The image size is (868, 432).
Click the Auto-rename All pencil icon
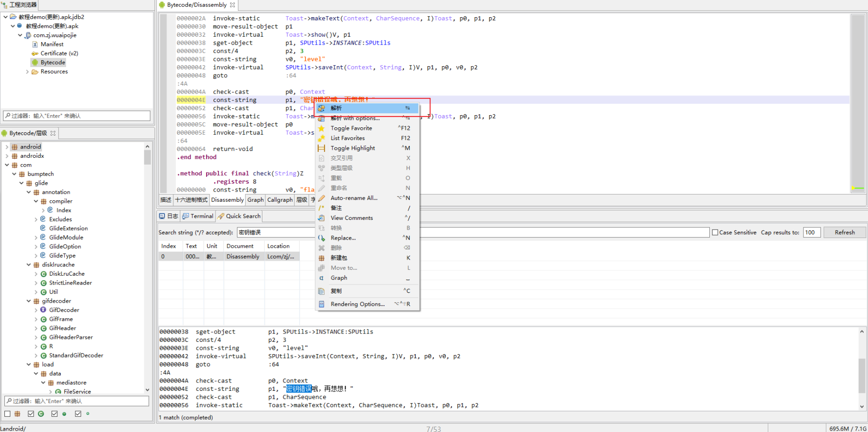[x=322, y=198]
